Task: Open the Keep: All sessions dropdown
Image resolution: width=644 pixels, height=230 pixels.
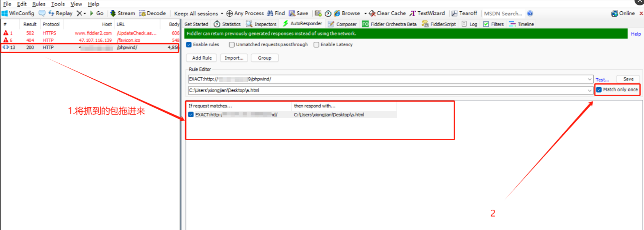Action: 199,13
